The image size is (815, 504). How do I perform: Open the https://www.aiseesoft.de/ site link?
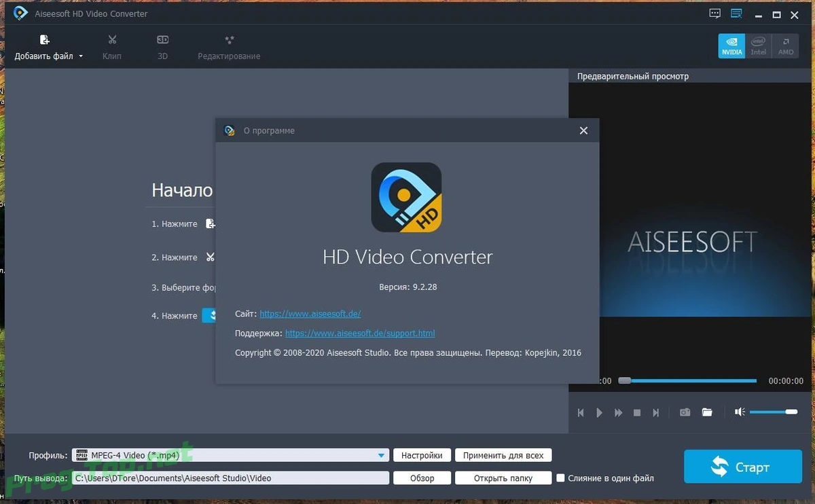[x=310, y=314]
